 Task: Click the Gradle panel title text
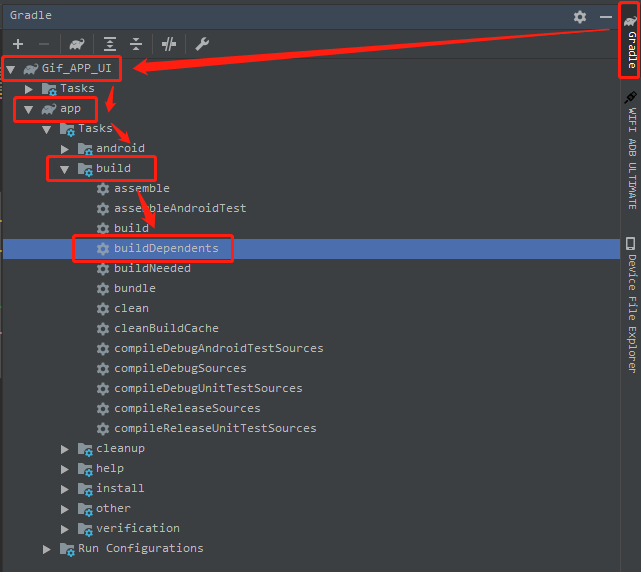(31, 16)
